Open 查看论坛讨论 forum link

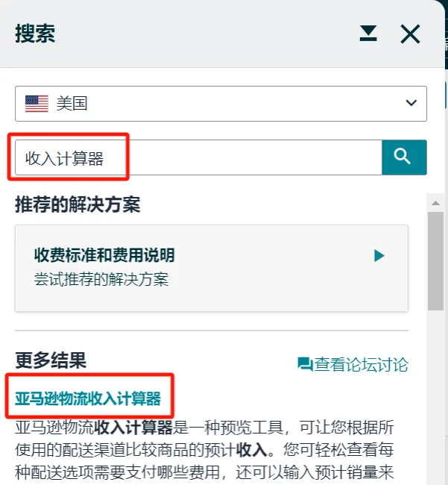coord(353,364)
